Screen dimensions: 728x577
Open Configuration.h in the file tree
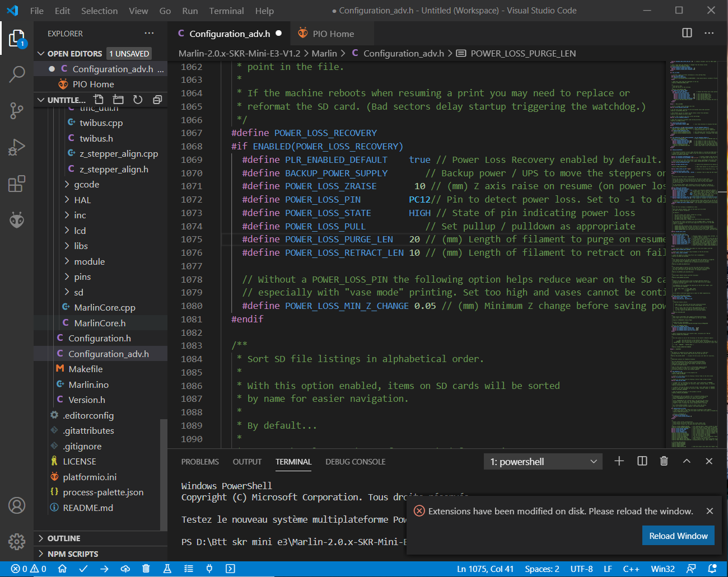[100, 339]
